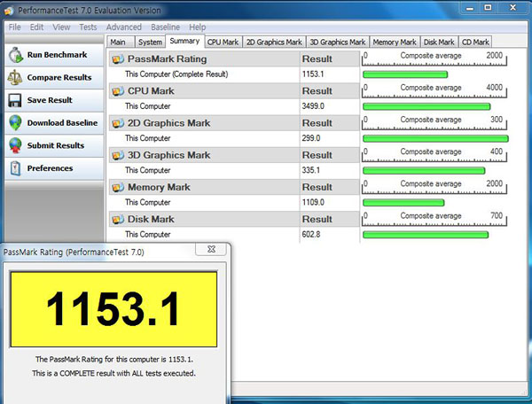Click the Compare Results scales icon
The width and height of the screenshot is (532, 404).
[x=15, y=78]
